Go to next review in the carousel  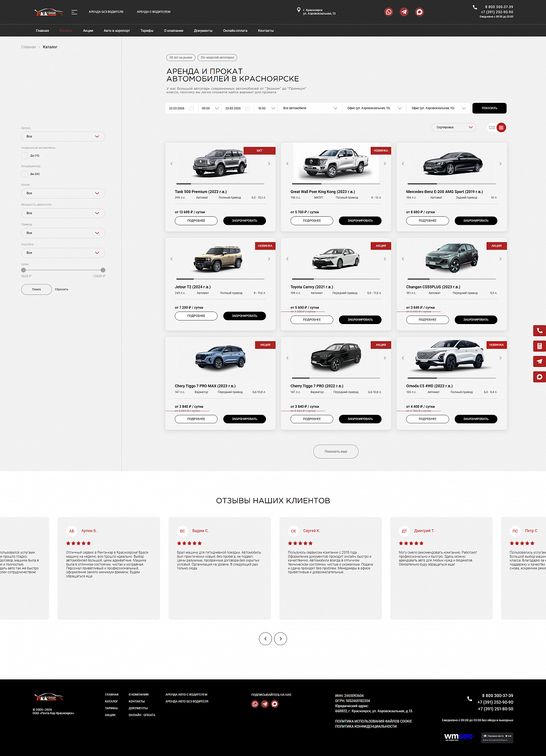[281, 639]
